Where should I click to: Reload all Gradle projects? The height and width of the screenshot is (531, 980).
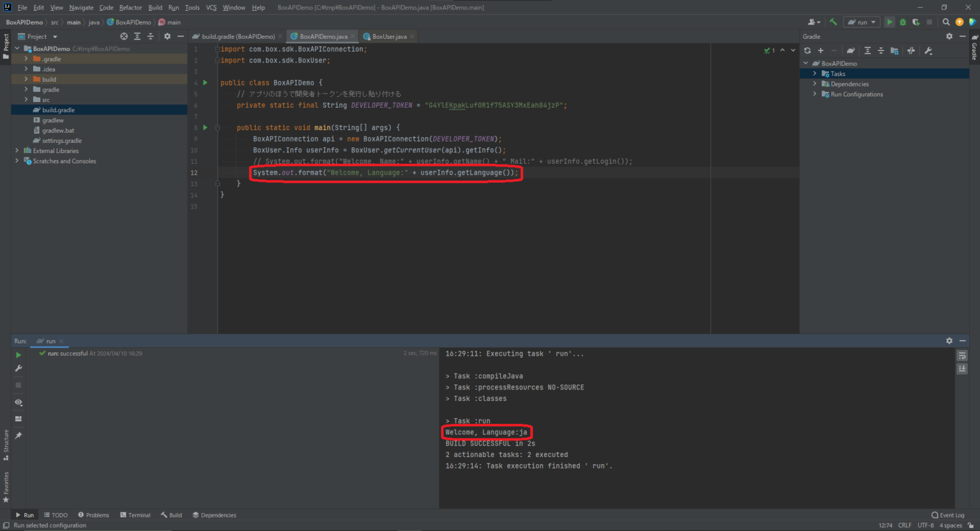[808, 51]
